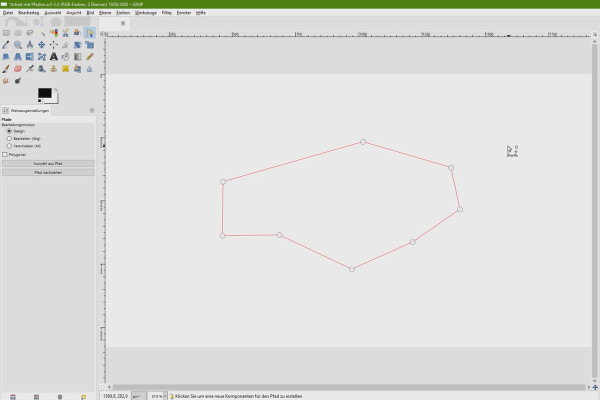Open the black foreground color swatch

click(44, 93)
